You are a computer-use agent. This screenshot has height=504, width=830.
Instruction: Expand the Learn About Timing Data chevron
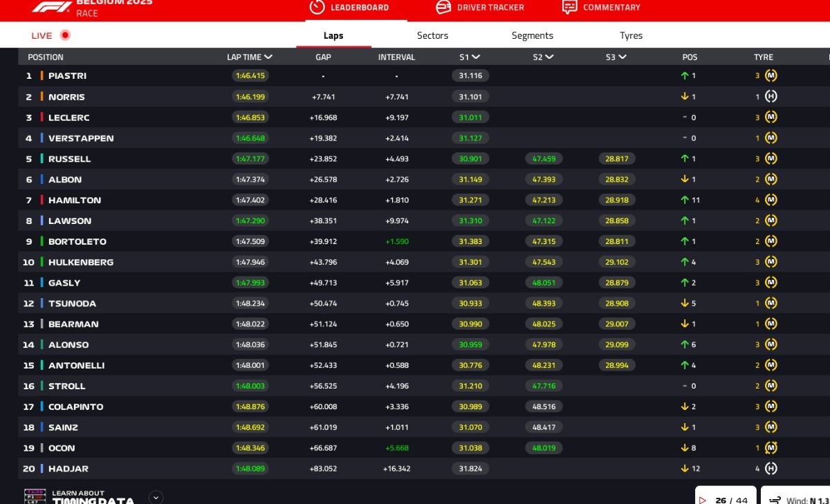pyautogui.click(x=156, y=497)
